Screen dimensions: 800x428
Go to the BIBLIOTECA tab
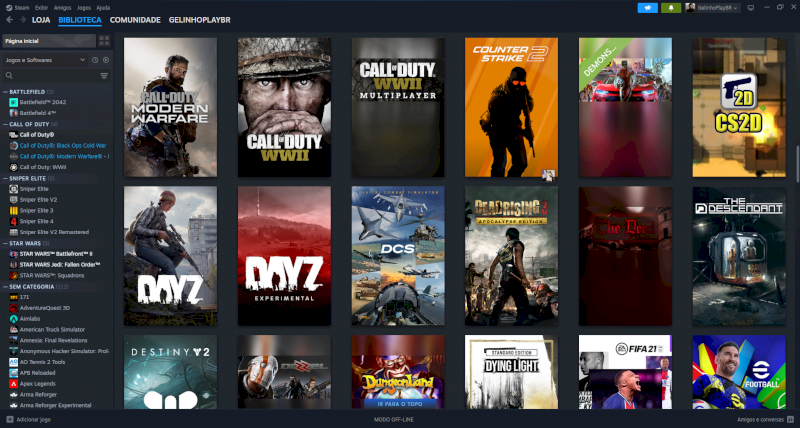80,20
